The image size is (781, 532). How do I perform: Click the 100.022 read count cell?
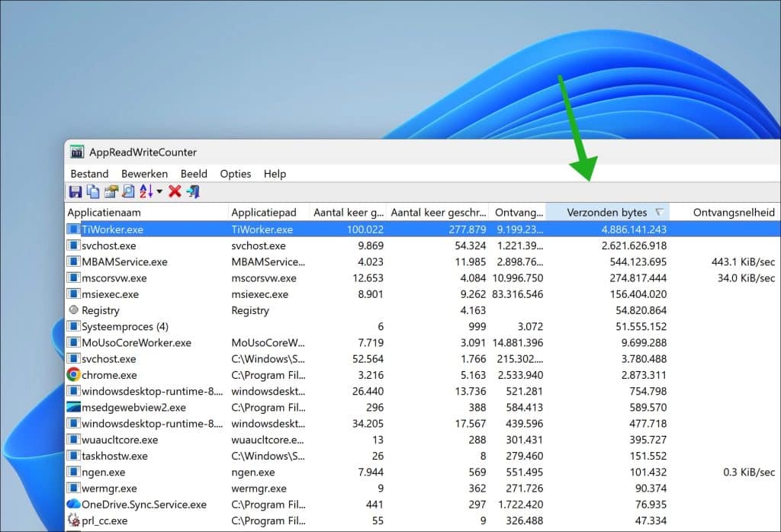pyautogui.click(x=365, y=229)
